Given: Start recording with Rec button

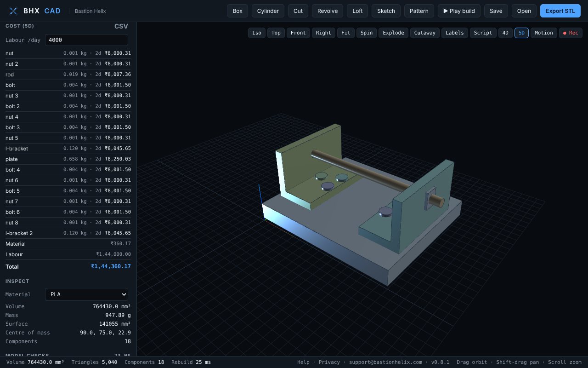Looking at the screenshot, I should tap(571, 33).
